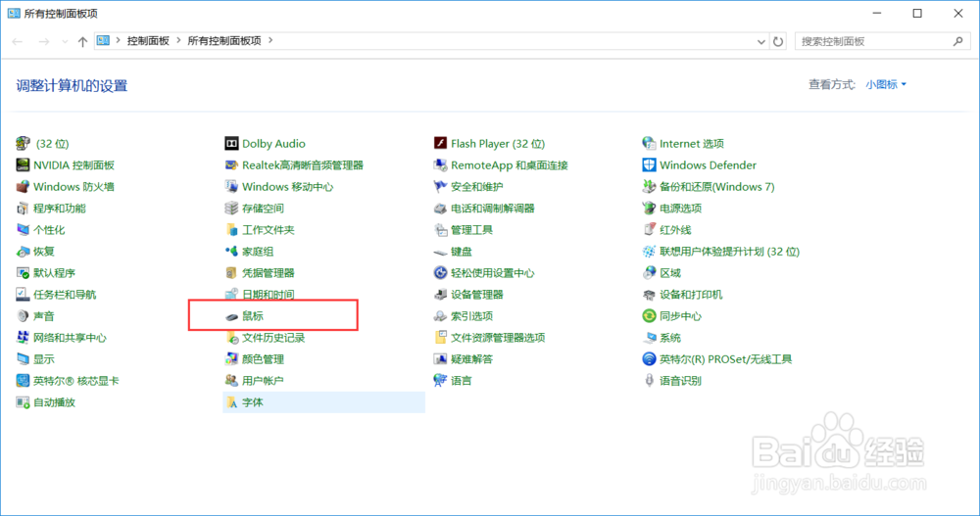Click the Windows Defender shield icon
980x516 pixels.
(x=650, y=164)
